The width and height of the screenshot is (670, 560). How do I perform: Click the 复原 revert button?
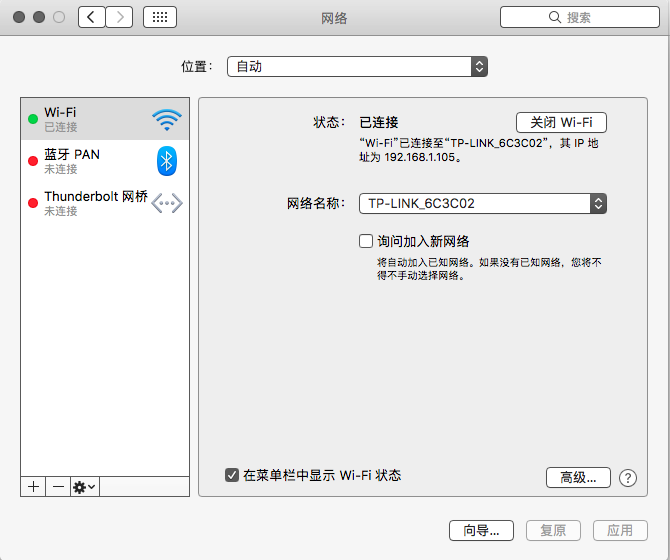point(553,531)
